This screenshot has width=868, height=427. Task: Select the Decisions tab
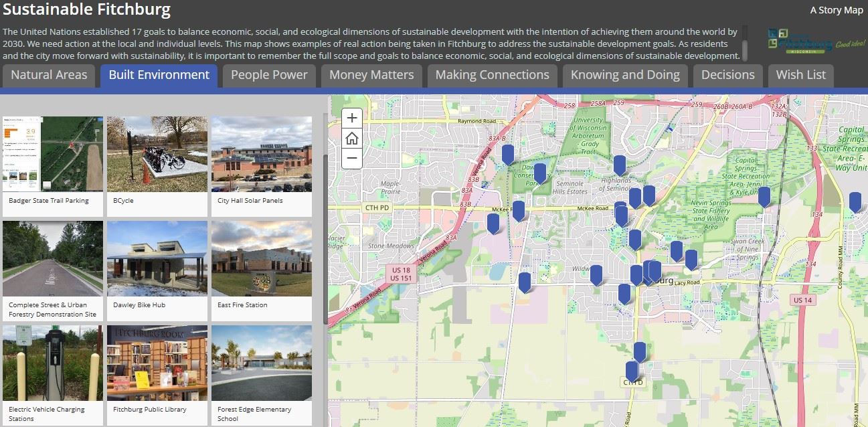click(x=727, y=75)
